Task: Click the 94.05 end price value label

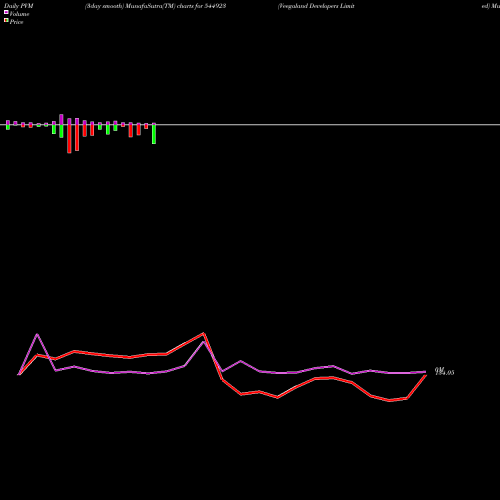Action: 445,372
